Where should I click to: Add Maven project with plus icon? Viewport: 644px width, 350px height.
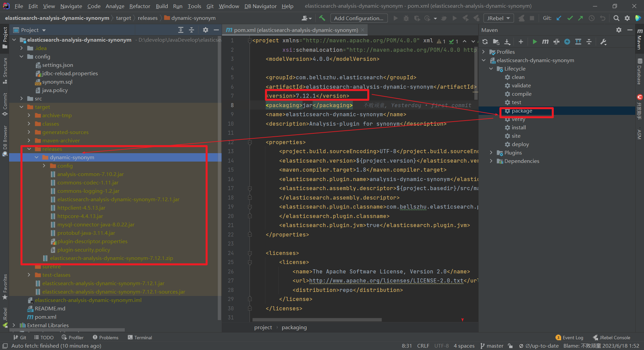(521, 42)
